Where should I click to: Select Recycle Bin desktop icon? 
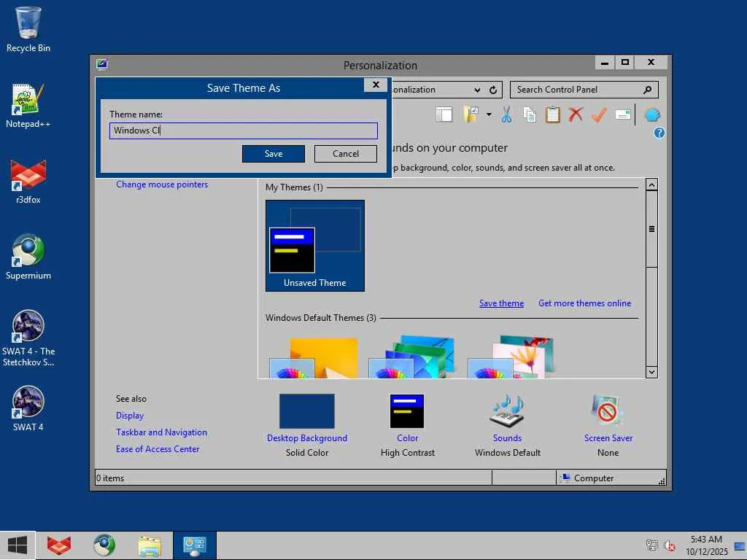[x=28, y=29]
